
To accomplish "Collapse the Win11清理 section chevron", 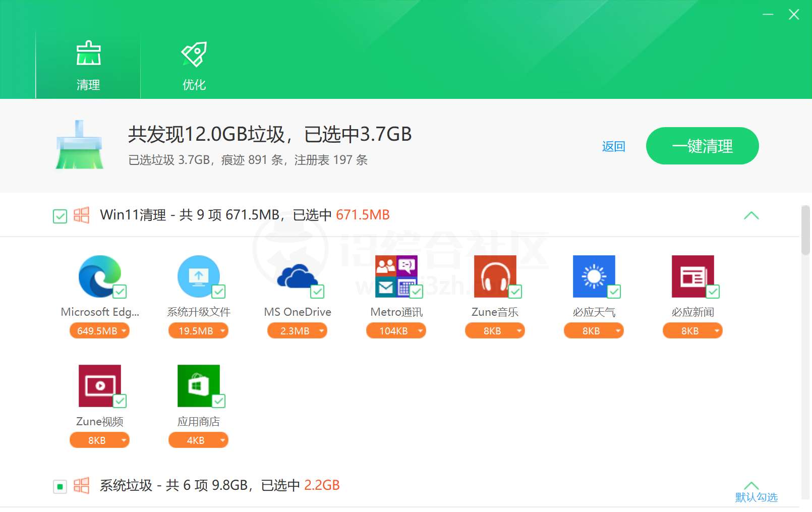I will click(x=751, y=215).
